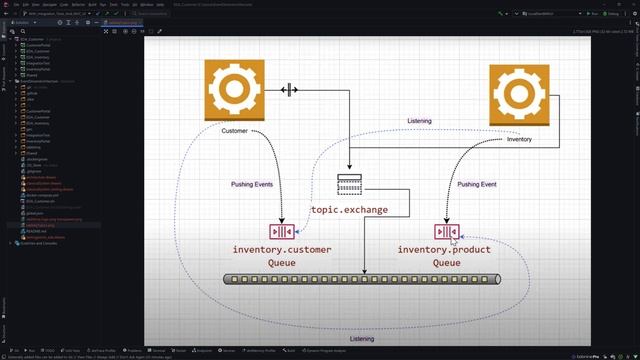640x360 pixels.
Task: Expand the InventoryPortal project node
Action: (x=16, y=69)
